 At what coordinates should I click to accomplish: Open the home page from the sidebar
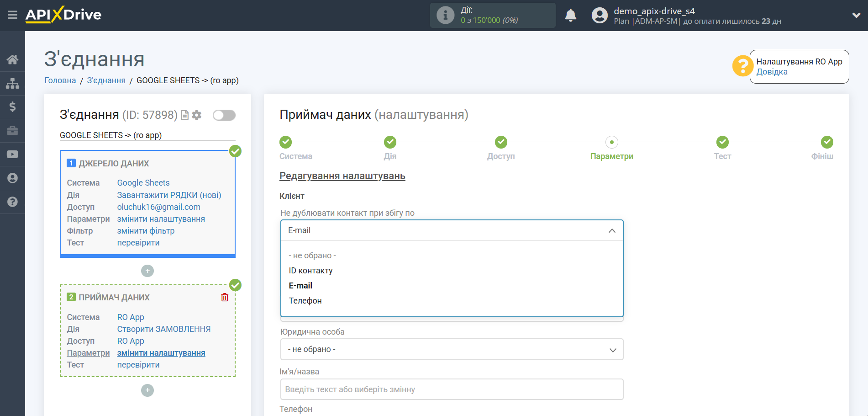(12, 59)
